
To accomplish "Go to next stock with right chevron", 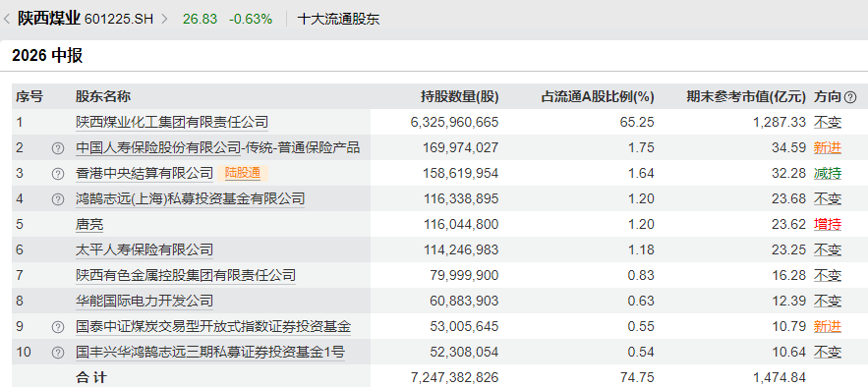I will coord(164,20).
